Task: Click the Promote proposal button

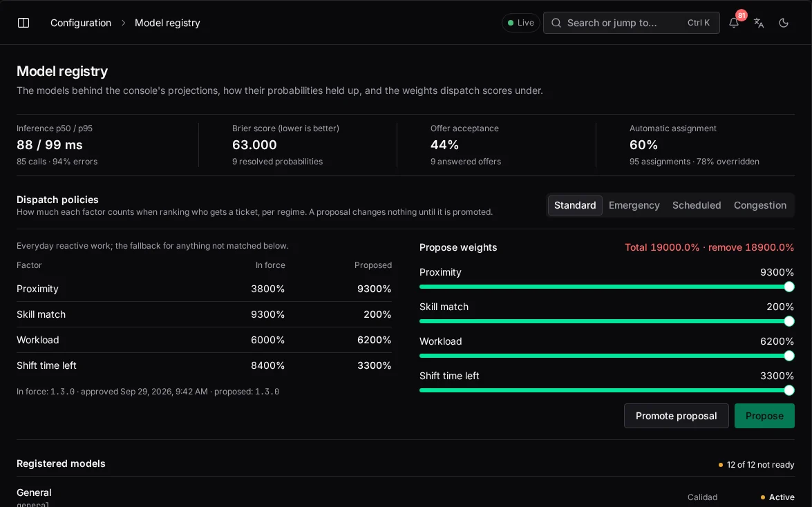Action: pos(676,416)
